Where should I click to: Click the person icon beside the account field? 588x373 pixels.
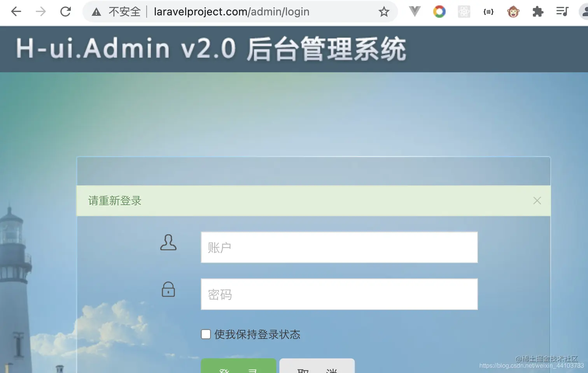(x=168, y=243)
